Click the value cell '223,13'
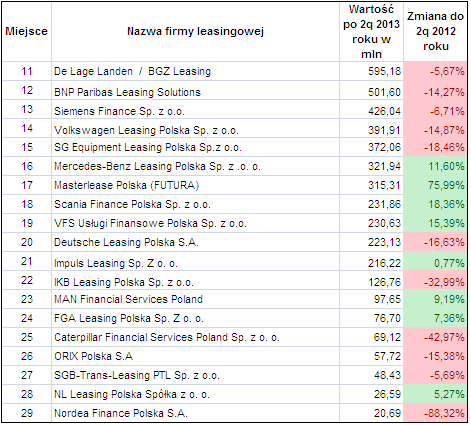The height and width of the screenshot is (425, 471). 371,242
